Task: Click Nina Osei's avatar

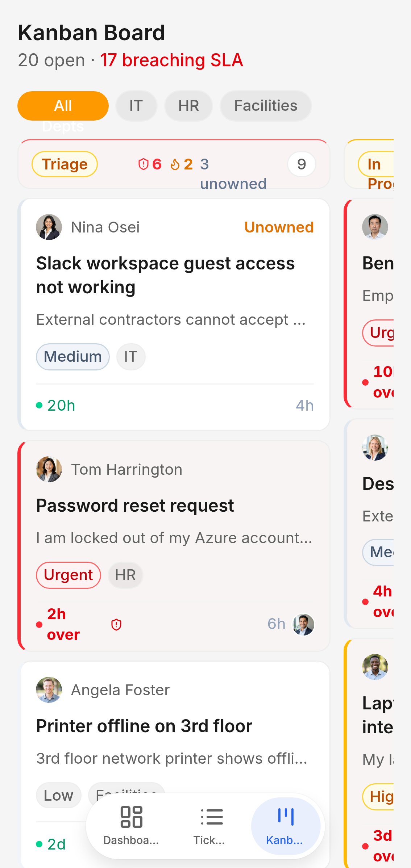Action: (49, 227)
